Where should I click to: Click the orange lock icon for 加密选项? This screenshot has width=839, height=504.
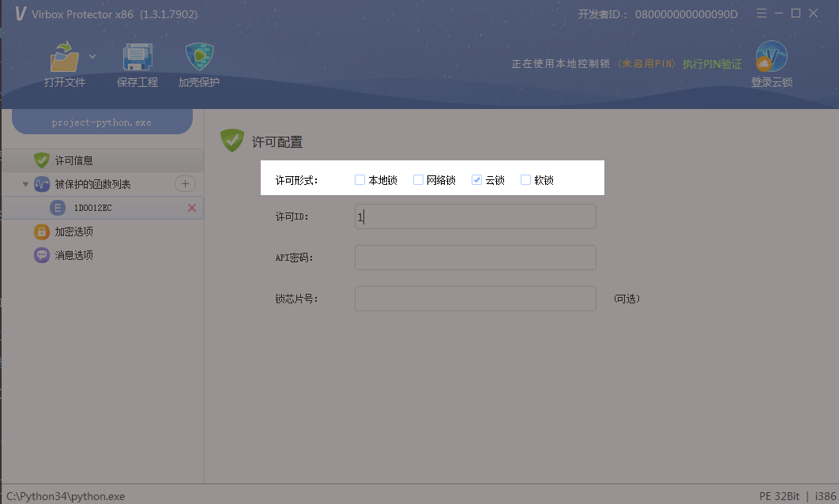pyautogui.click(x=42, y=231)
